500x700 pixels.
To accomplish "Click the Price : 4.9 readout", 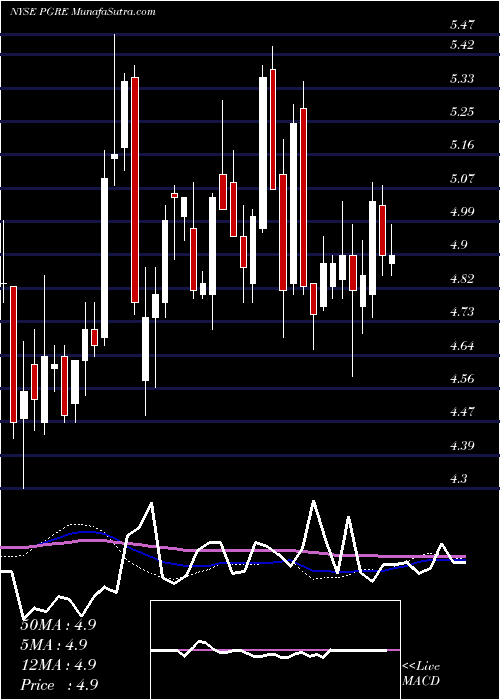I will (x=58, y=684).
